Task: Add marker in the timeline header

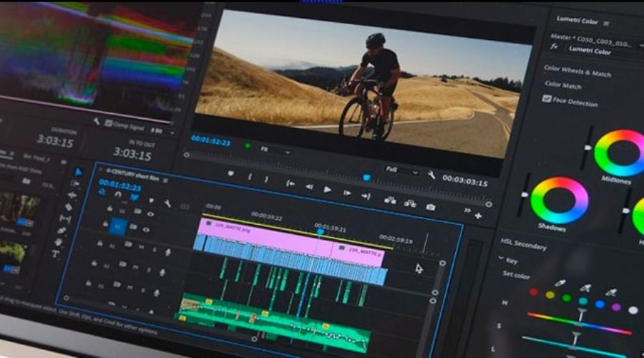Action: (x=151, y=200)
